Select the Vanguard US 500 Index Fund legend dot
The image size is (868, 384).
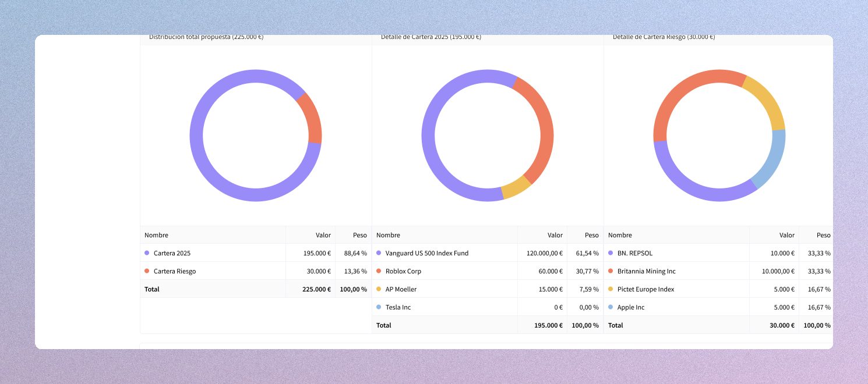pos(379,253)
